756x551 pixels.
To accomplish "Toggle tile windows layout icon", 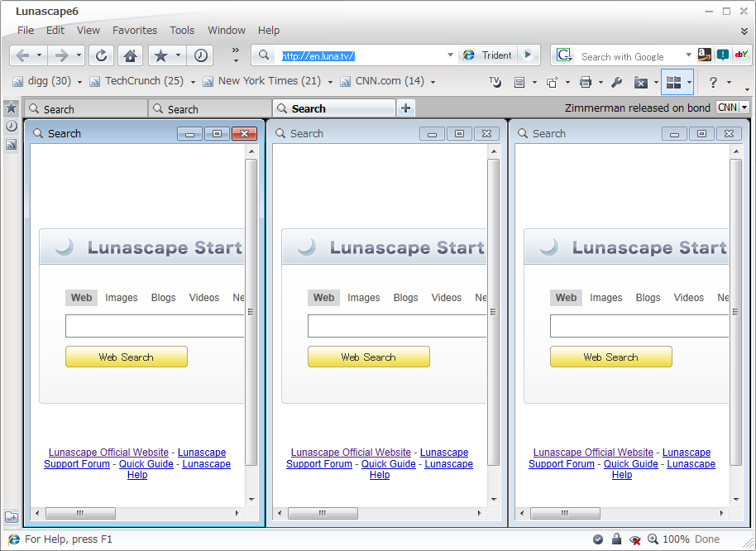I will coord(673,83).
